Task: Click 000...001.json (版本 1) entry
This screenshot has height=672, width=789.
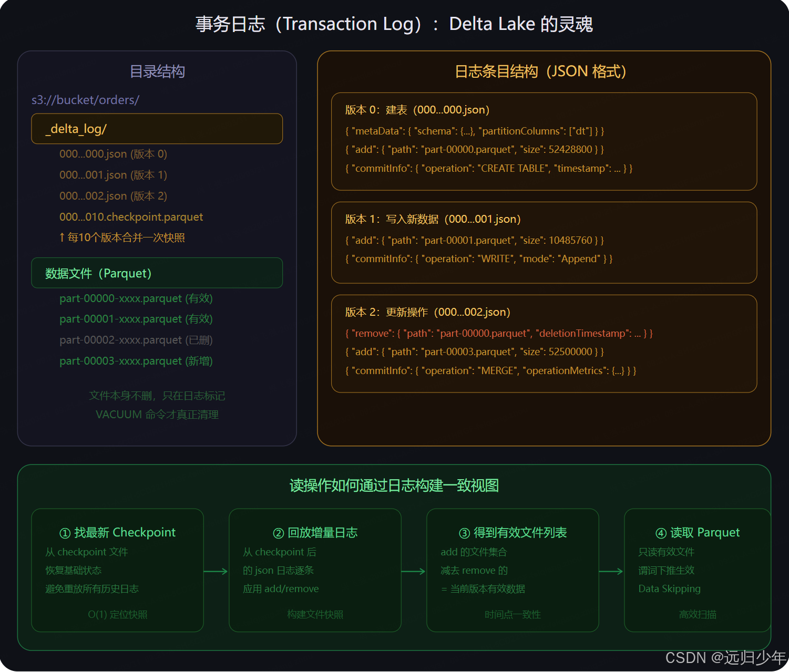Action: 113,175
